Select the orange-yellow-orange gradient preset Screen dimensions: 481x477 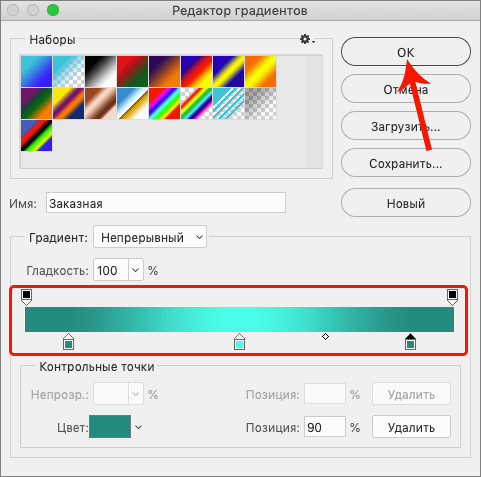tap(260, 71)
